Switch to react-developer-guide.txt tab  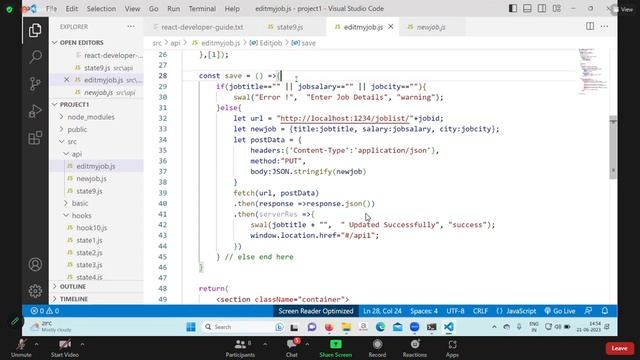pos(198,27)
